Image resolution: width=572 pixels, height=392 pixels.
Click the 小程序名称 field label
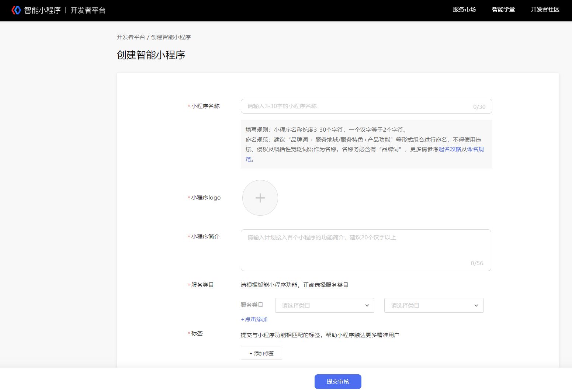point(205,106)
